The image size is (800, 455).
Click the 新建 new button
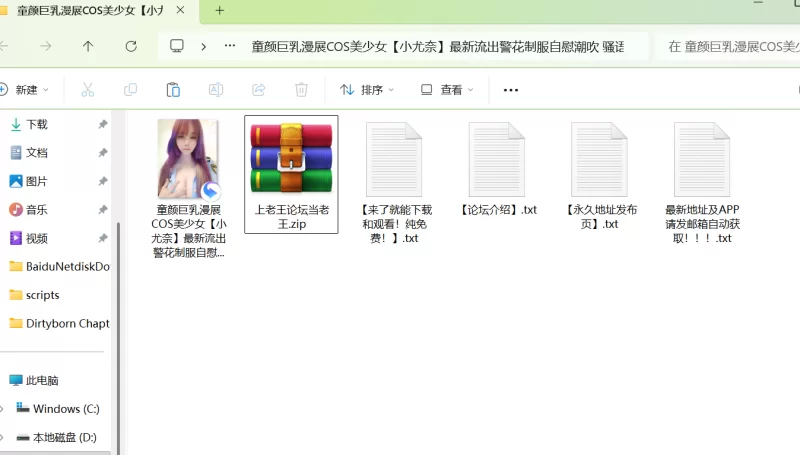[x=20, y=90]
